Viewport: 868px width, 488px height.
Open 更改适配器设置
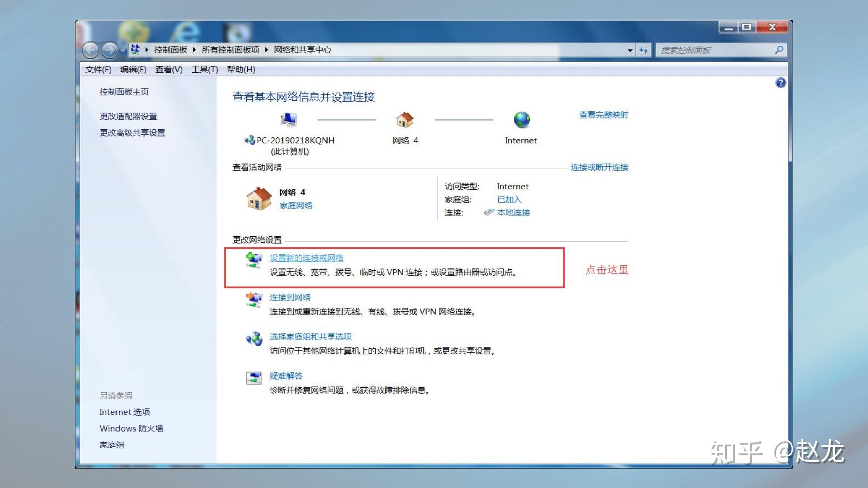pos(128,116)
